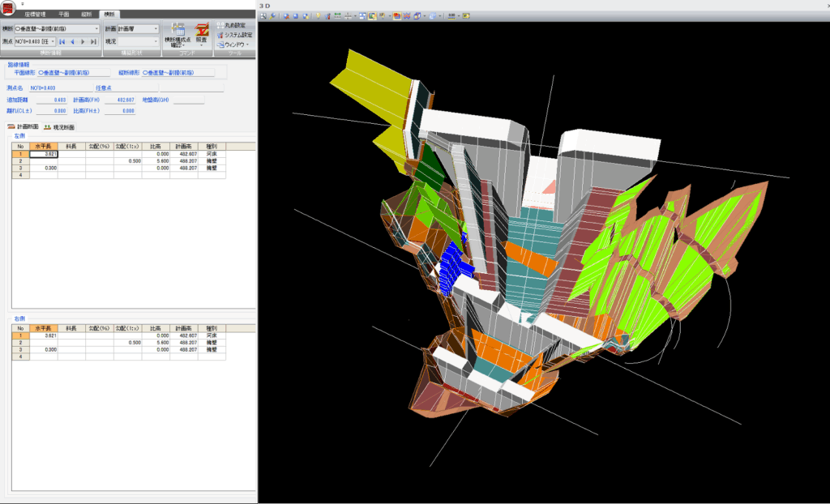Go to the previous station point
Screen dimensions: 830x504
click(72, 41)
